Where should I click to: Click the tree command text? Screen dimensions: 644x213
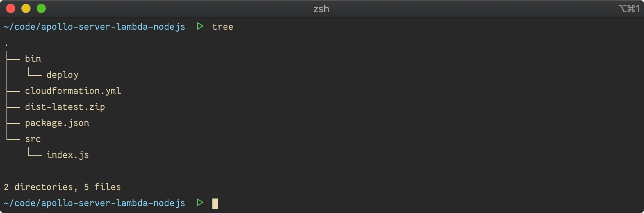click(223, 27)
